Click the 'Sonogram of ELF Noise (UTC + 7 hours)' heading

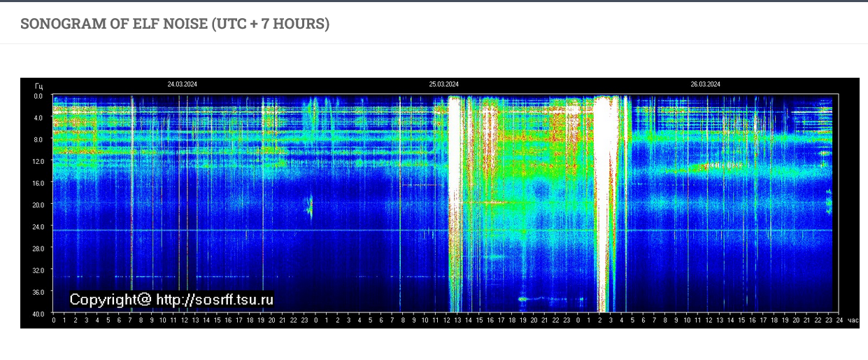point(175,24)
